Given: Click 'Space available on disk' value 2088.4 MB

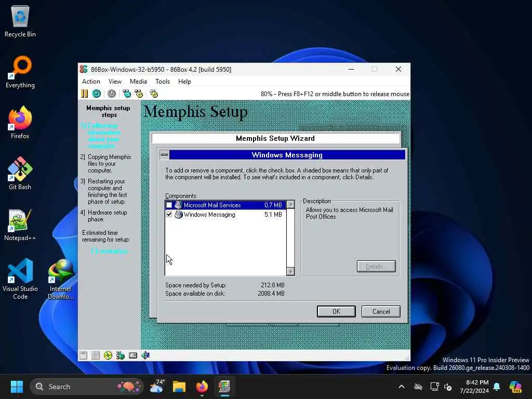Looking at the screenshot, I should tap(271, 294).
